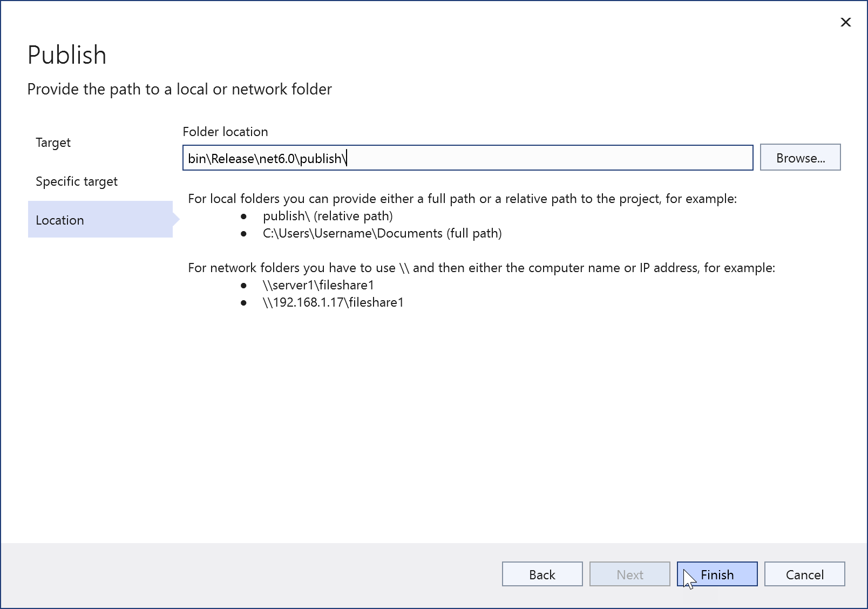Viewport: 868px width, 609px height.
Task: Click the \\192.168.1.17\fileshare1 example
Action: 333,302
